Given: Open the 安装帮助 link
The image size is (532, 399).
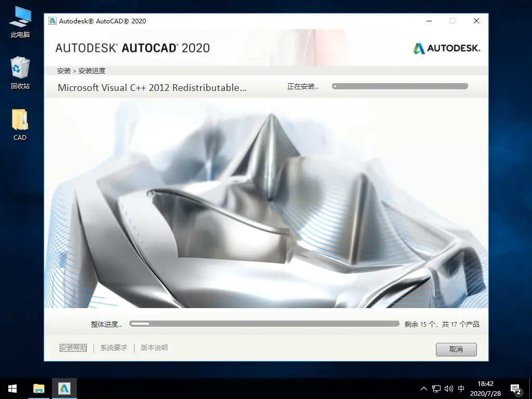Looking at the screenshot, I should [73, 348].
